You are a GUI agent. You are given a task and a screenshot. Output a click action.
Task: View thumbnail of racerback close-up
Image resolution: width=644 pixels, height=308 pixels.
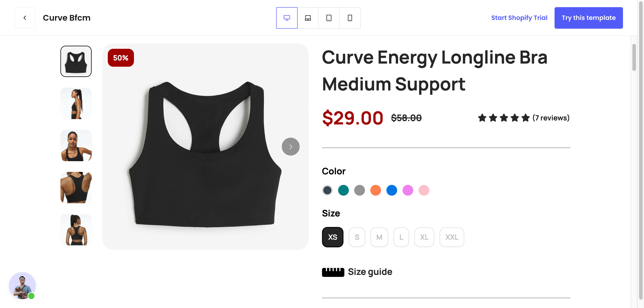pyautogui.click(x=76, y=187)
